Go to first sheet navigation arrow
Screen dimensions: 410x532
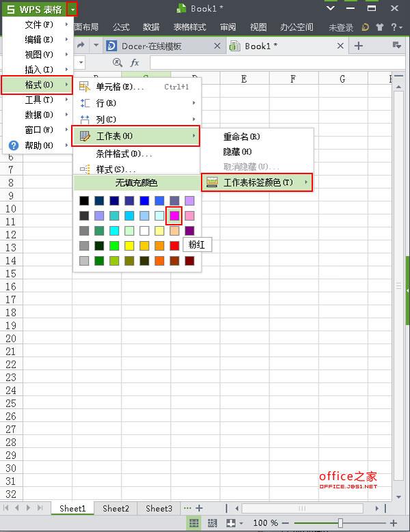tap(5, 508)
